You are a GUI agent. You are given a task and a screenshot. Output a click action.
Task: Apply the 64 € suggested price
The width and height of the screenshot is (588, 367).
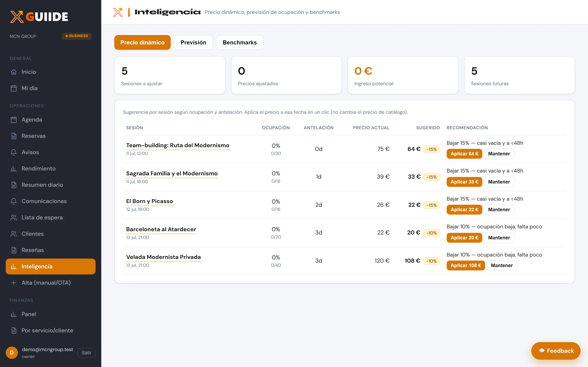464,154
